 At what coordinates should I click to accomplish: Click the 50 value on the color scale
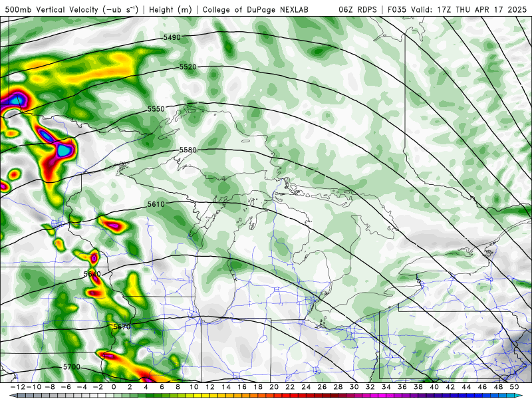pyautogui.click(x=514, y=387)
